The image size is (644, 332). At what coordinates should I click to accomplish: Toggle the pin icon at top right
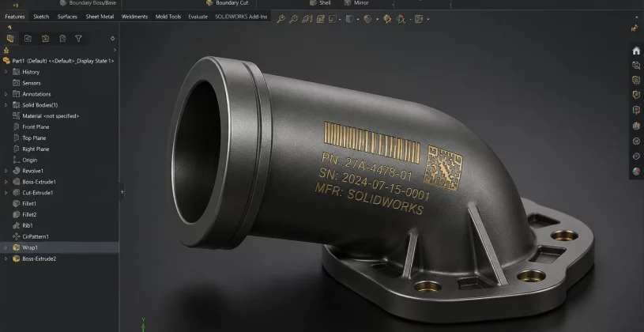tap(635, 28)
